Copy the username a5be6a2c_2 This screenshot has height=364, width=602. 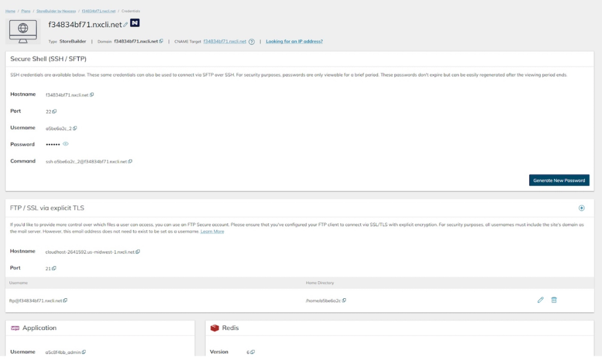click(75, 129)
